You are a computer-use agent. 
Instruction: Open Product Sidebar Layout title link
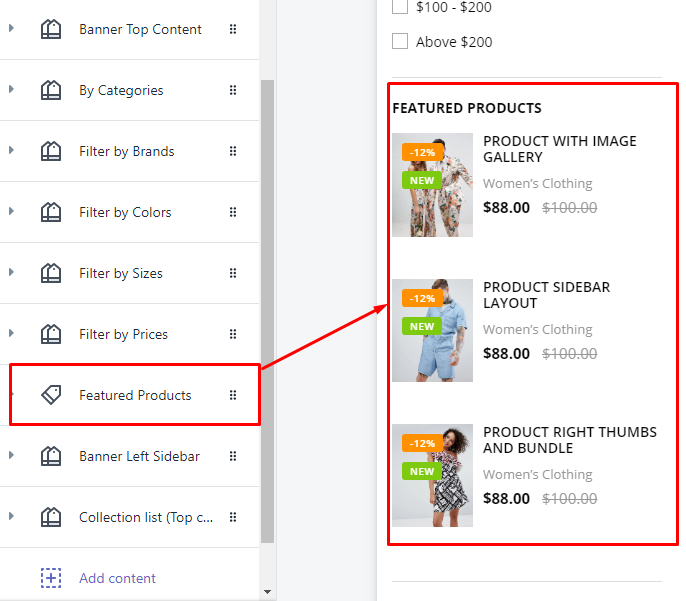(x=546, y=295)
